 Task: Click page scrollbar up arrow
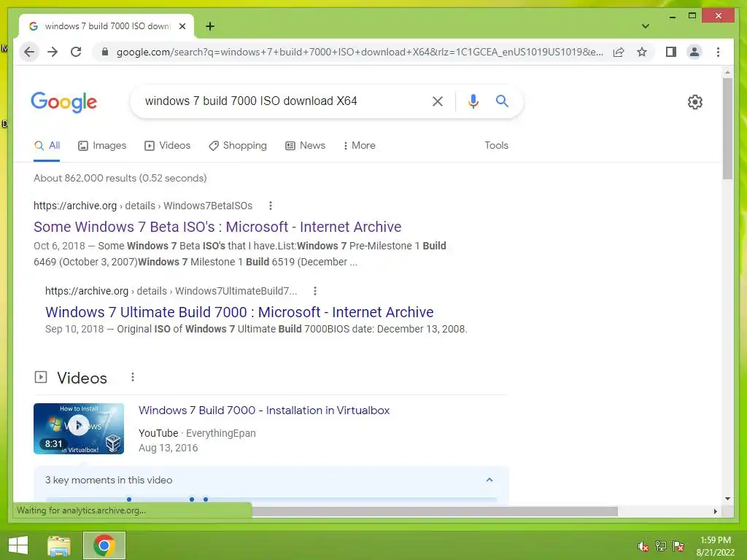727,72
